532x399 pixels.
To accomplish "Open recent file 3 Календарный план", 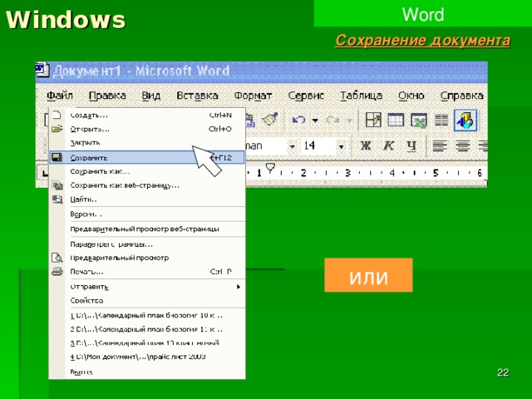I will [x=147, y=343].
